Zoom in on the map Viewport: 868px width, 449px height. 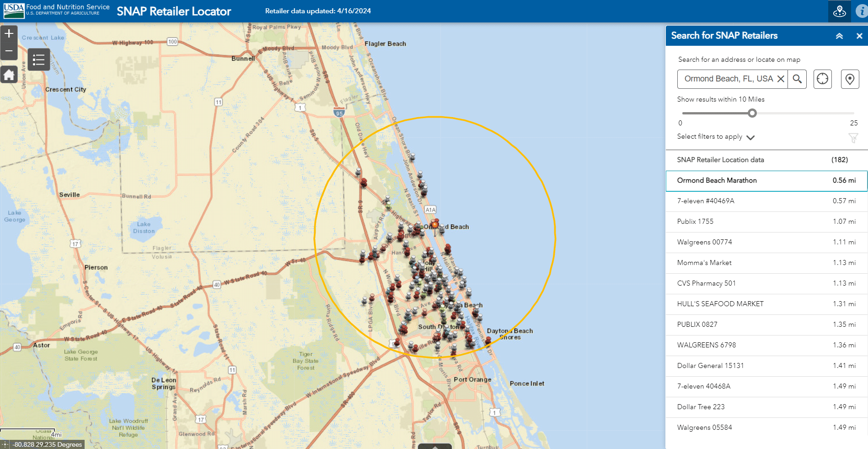9,34
